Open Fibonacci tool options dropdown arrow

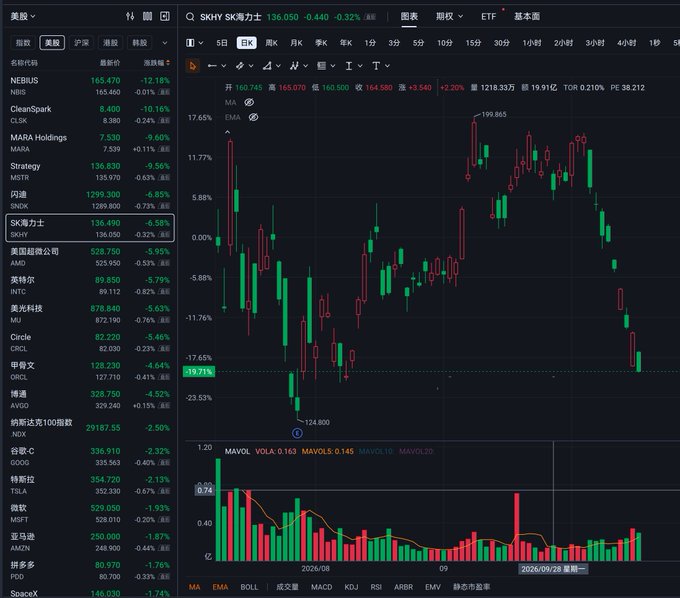[333, 66]
